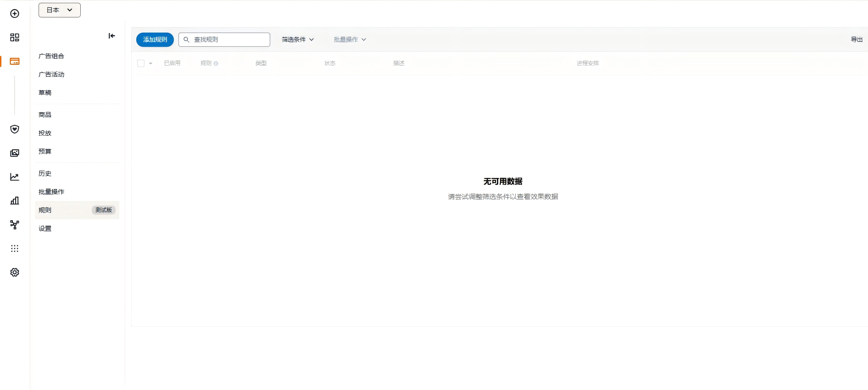Open the settings gear icon in sidebar

coord(15,273)
